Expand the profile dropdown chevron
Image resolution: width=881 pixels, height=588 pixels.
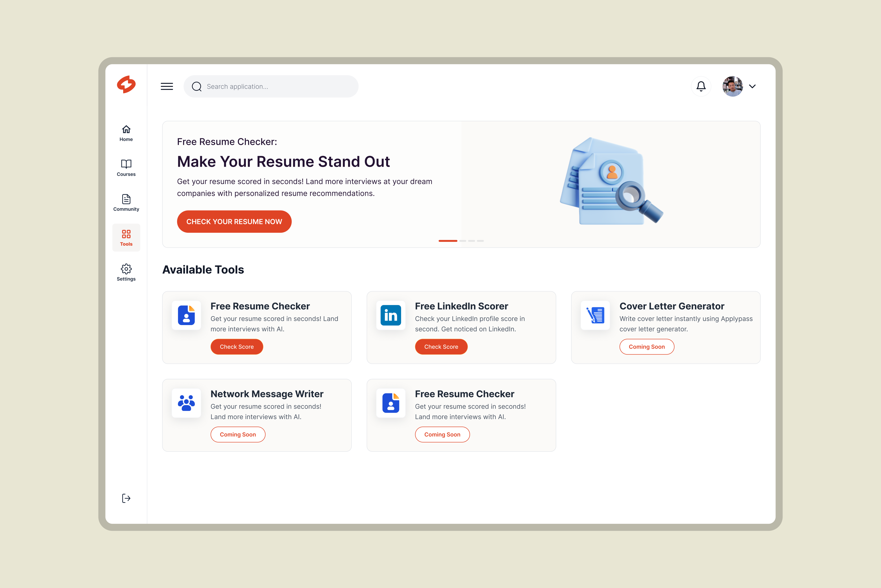(x=752, y=87)
